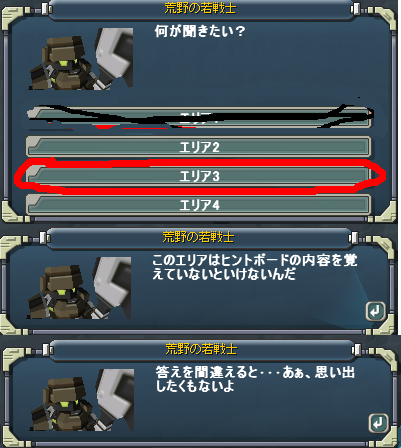Click the green visor of the top portrait robot

pos(63,63)
